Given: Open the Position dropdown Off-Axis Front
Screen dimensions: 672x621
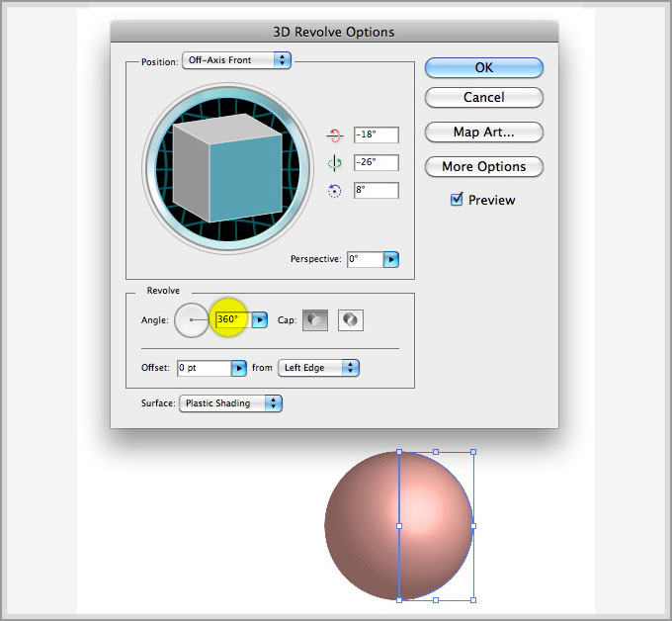Looking at the screenshot, I should (236, 60).
